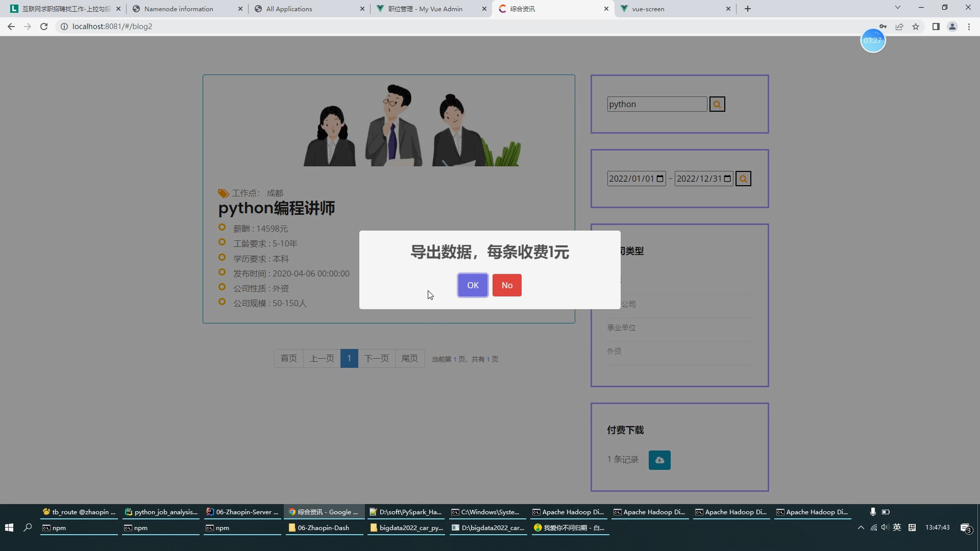Screen dimensions: 980x551
Task: Select the 公司 company type filter
Action: (628, 304)
